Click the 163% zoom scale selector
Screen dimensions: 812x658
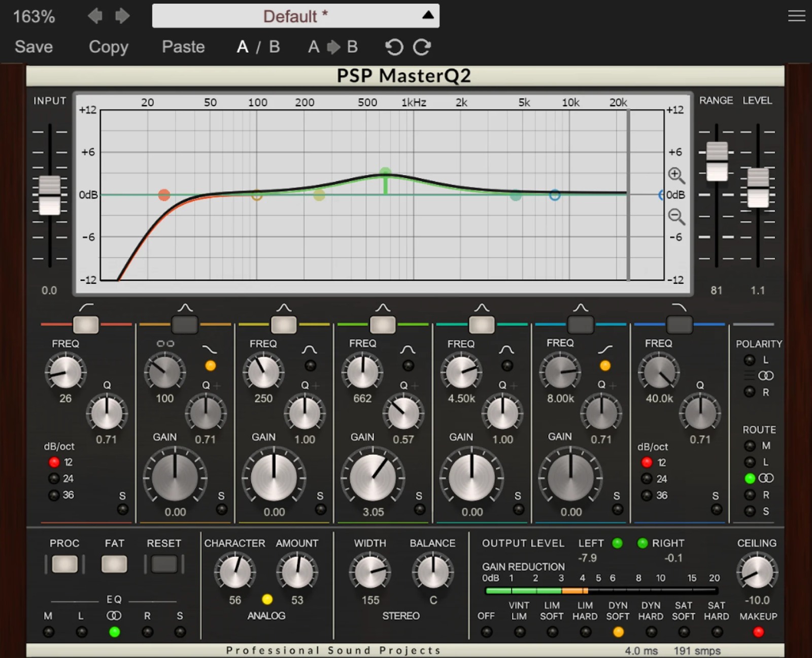[x=34, y=16]
